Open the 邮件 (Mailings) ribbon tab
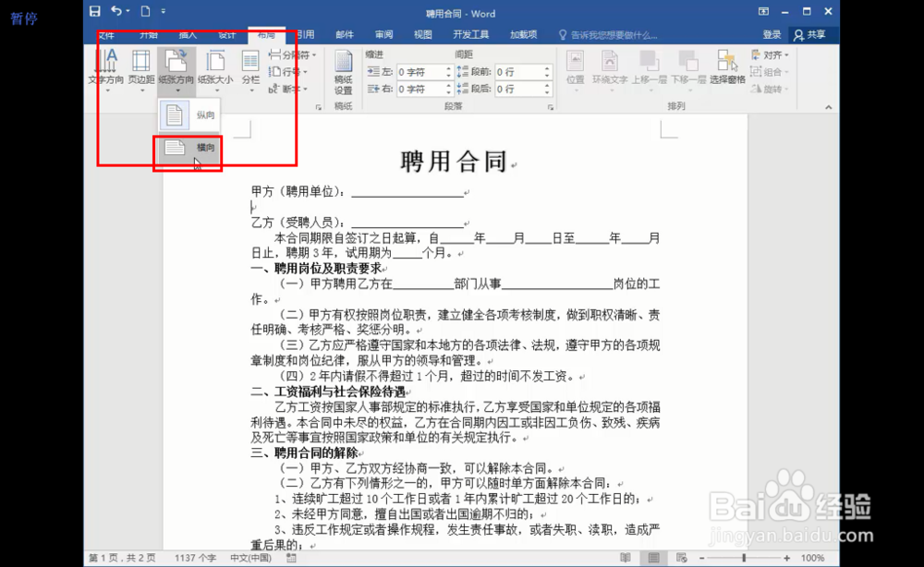The image size is (924, 567). click(x=346, y=34)
